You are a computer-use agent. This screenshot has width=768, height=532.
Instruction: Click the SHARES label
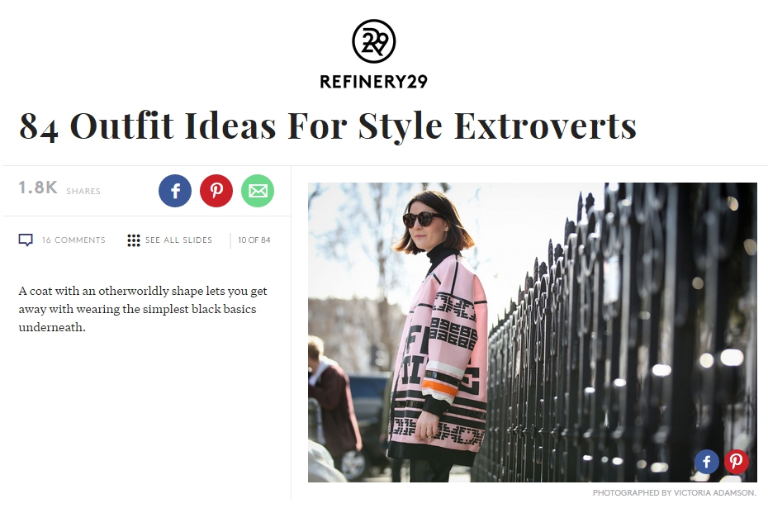click(x=83, y=191)
